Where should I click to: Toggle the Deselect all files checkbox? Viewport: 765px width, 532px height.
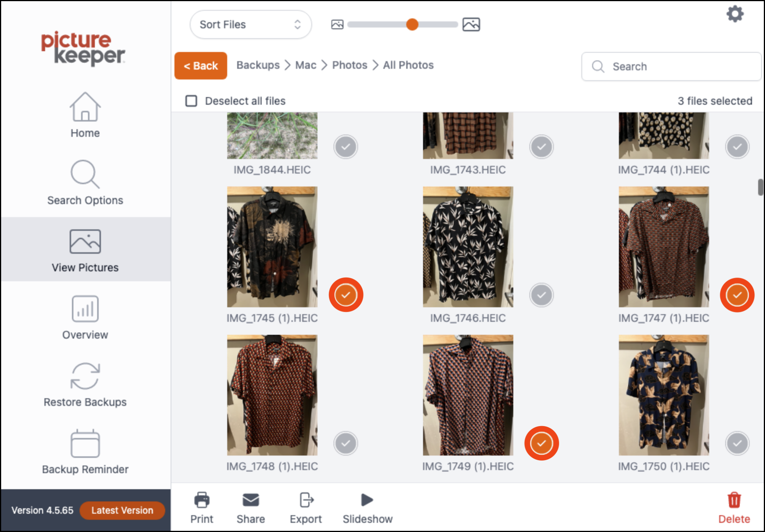coord(191,101)
